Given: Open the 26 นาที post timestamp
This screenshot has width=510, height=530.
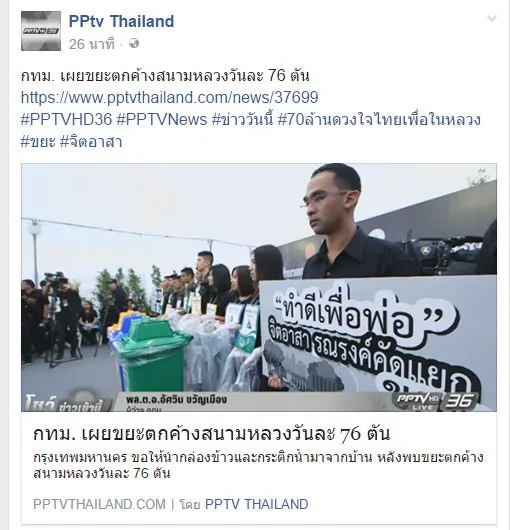Looking at the screenshot, I should [x=92, y=44].
